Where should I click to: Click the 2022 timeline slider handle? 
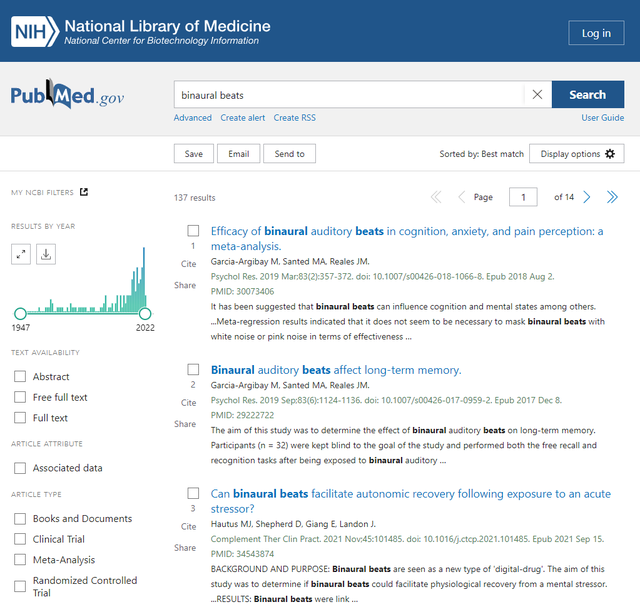pyautogui.click(x=145, y=314)
